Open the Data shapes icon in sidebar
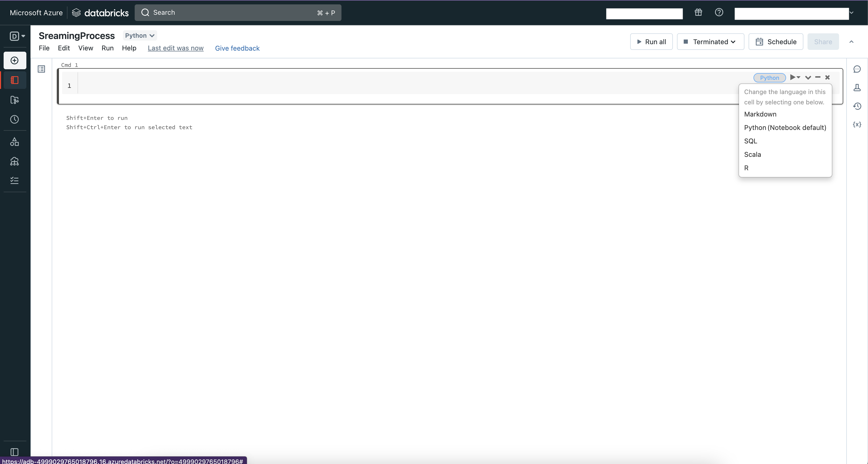 click(14, 142)
